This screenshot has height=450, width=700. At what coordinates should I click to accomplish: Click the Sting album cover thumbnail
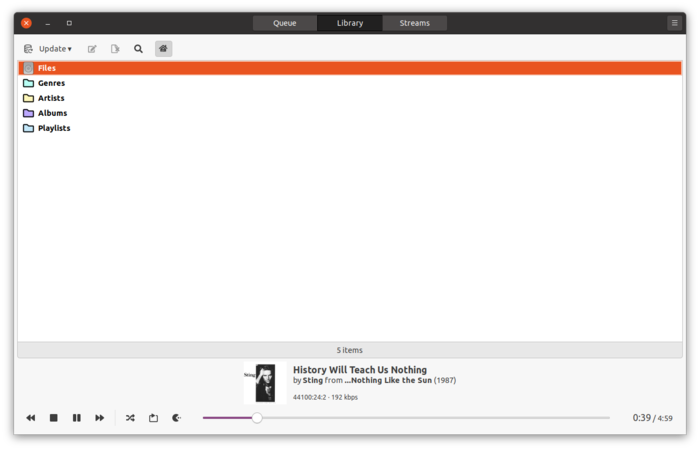[264, 383]
